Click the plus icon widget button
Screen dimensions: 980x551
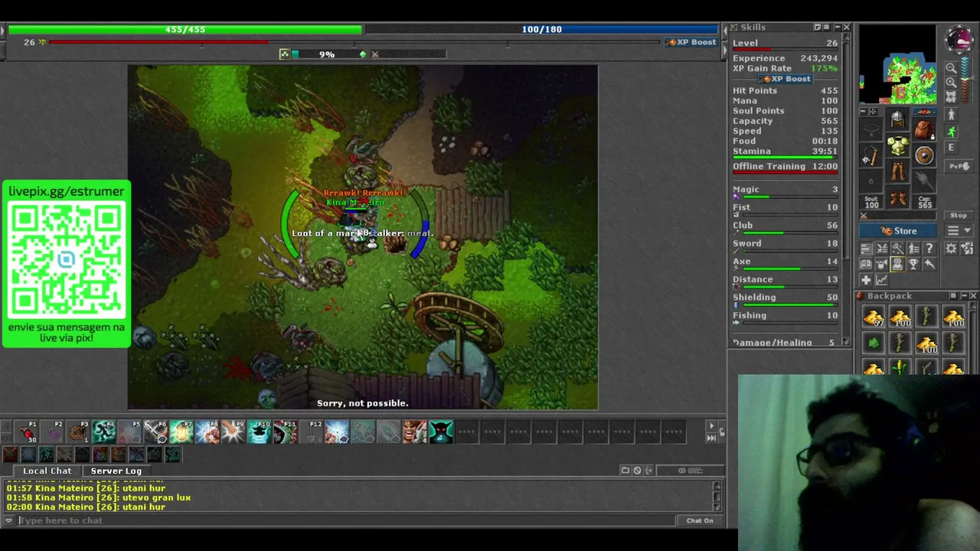(x=866, y=280)
